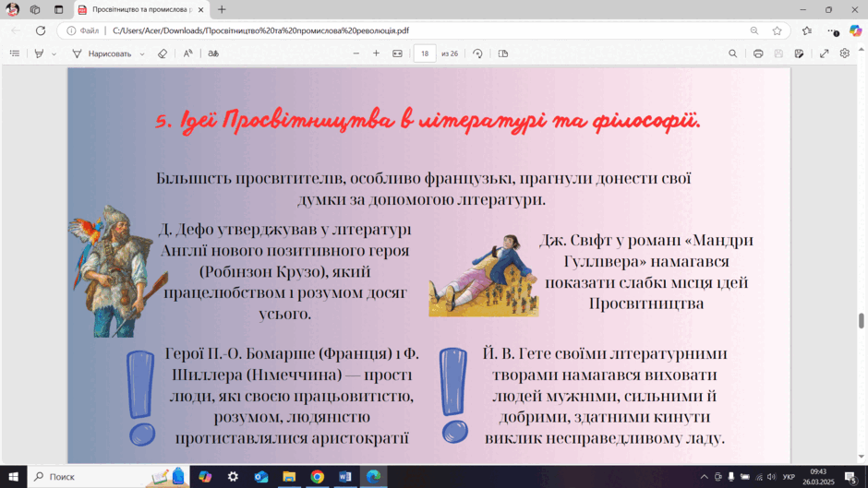Screen dimensions: 868x488
Task: Click the Поиск taskbar search box
Action: pos(108,476)
